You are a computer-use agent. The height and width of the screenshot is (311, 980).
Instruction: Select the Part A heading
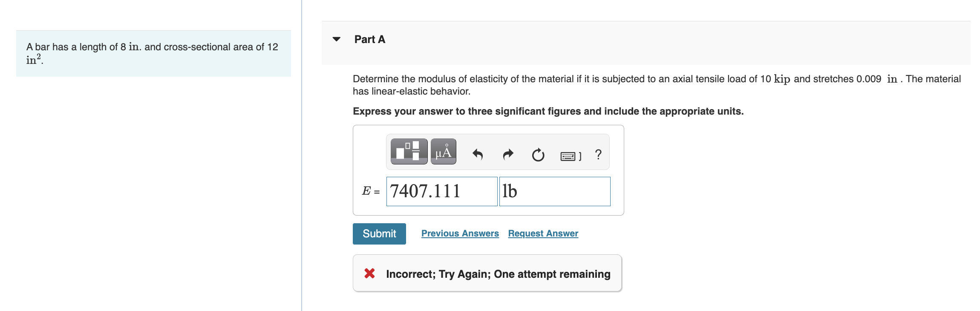pos(369,39)
